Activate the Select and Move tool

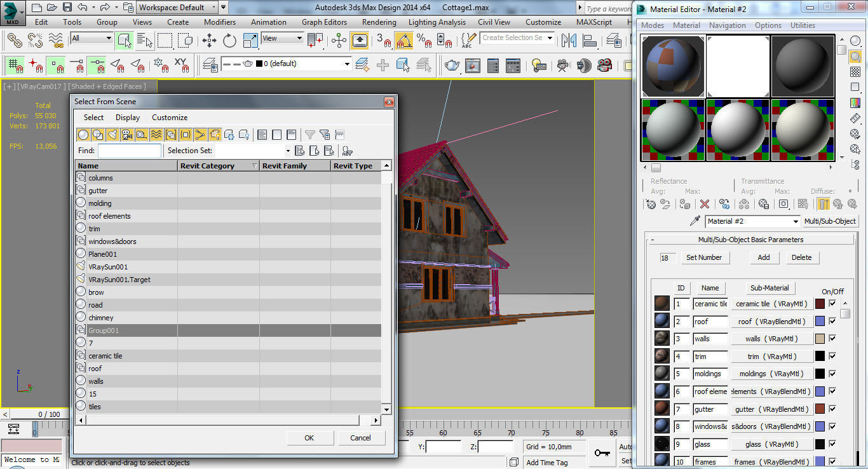209,40
